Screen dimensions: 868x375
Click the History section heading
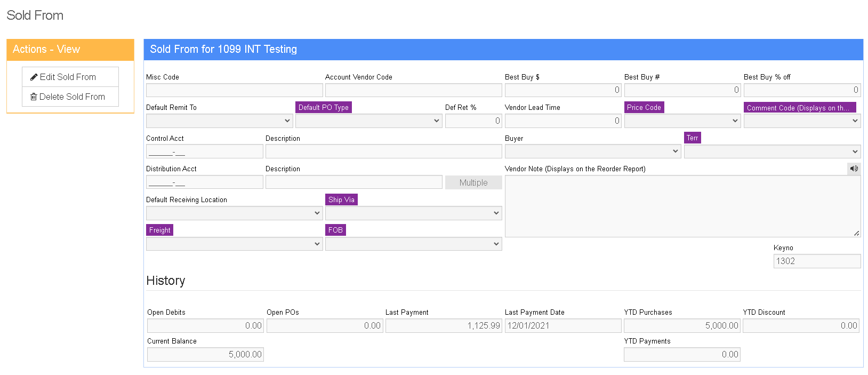[x=166, y=281]
